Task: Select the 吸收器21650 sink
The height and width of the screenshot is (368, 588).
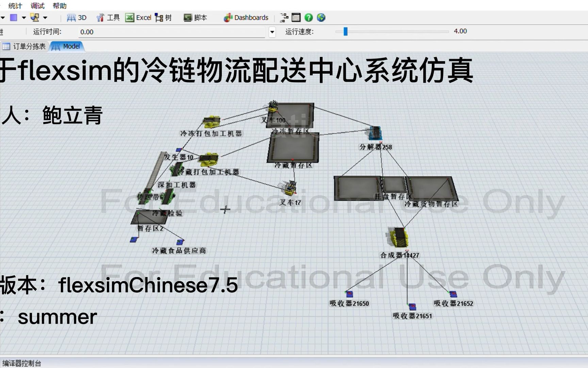Action: 349,294
